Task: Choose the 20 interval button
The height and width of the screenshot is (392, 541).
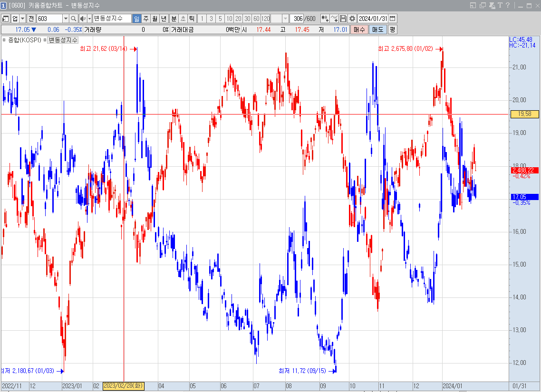Action: click(x=238, y=19)
